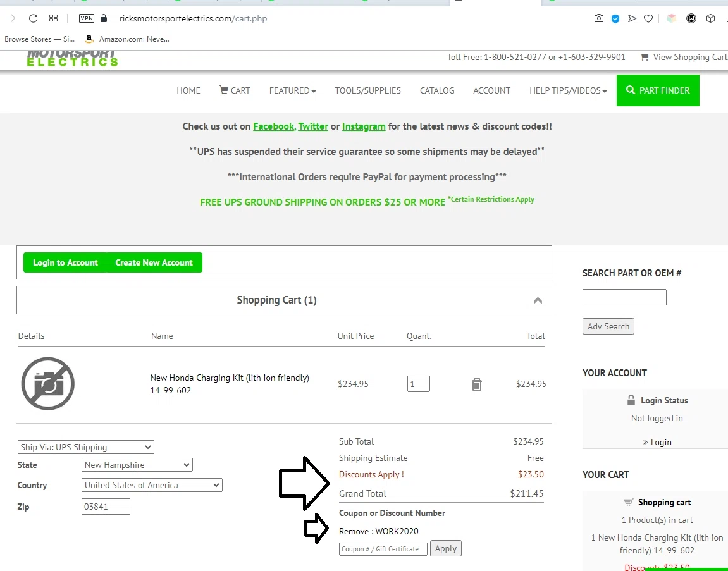Viewport: 728px width, 571px height.
Task: Open the State dropdown set to New Hampshire
Action: (x=137, y=465)
